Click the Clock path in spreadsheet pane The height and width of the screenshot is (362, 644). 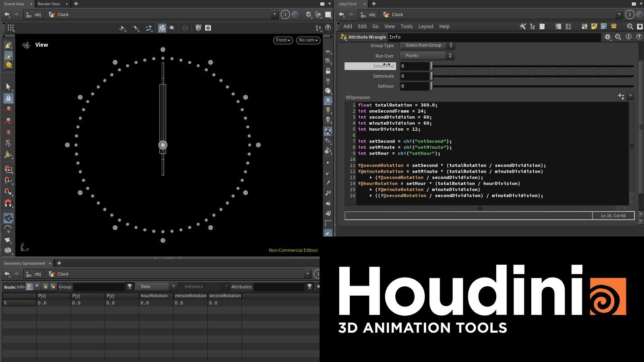63,274
